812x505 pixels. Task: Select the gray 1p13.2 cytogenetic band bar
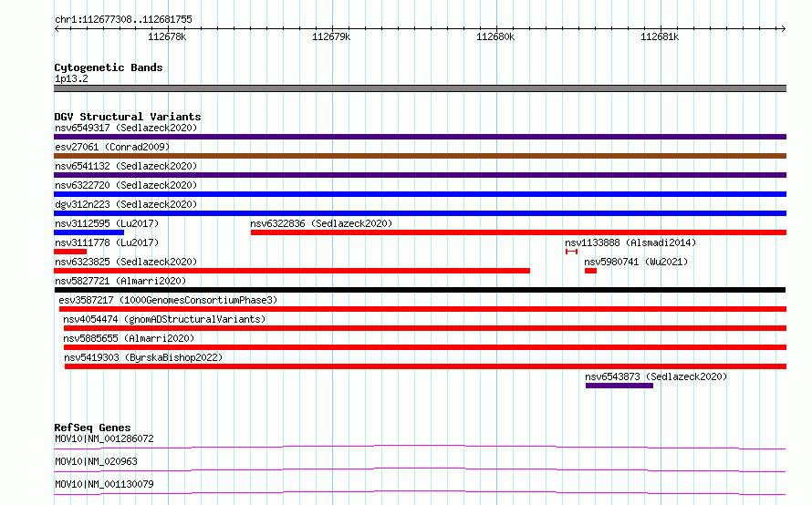420,88
